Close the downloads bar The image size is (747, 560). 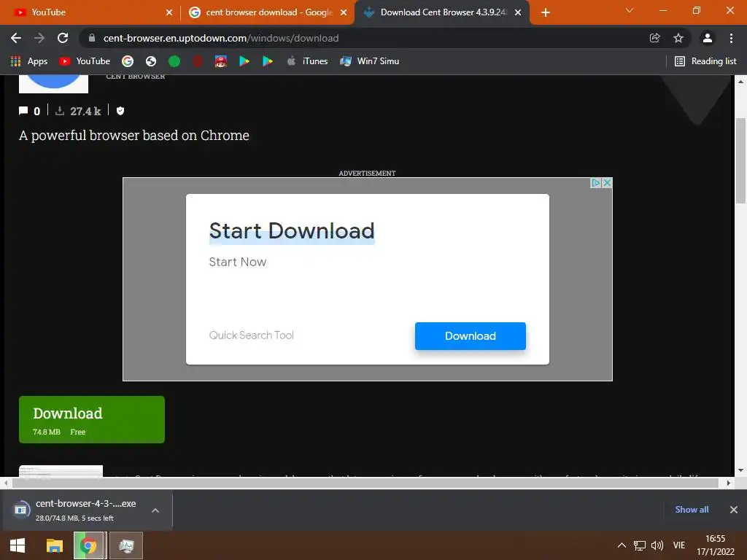pos(734,510)
